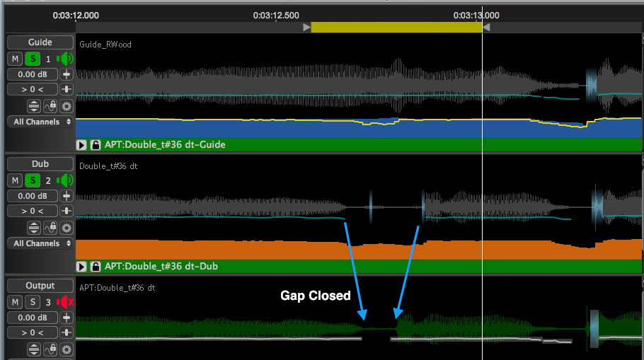Click the Guide track gain fader button
644x360 pixels.
tap(67, 74)
